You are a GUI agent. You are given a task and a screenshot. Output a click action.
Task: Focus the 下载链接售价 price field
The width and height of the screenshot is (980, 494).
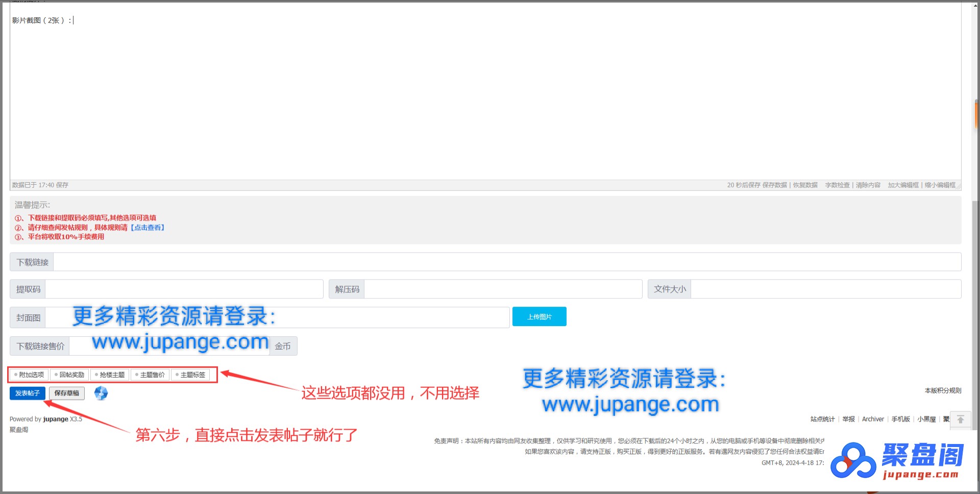[x=169, y=346]
